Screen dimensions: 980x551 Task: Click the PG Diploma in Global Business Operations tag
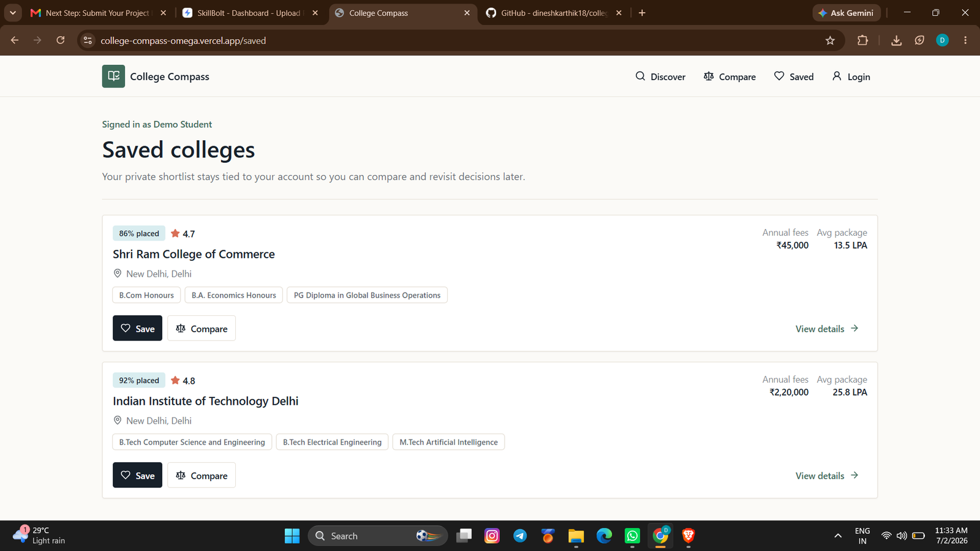coord(367,295)
